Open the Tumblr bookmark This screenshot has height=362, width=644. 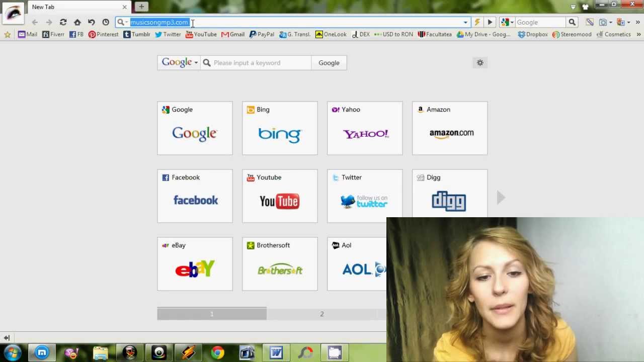pos(137,34)
